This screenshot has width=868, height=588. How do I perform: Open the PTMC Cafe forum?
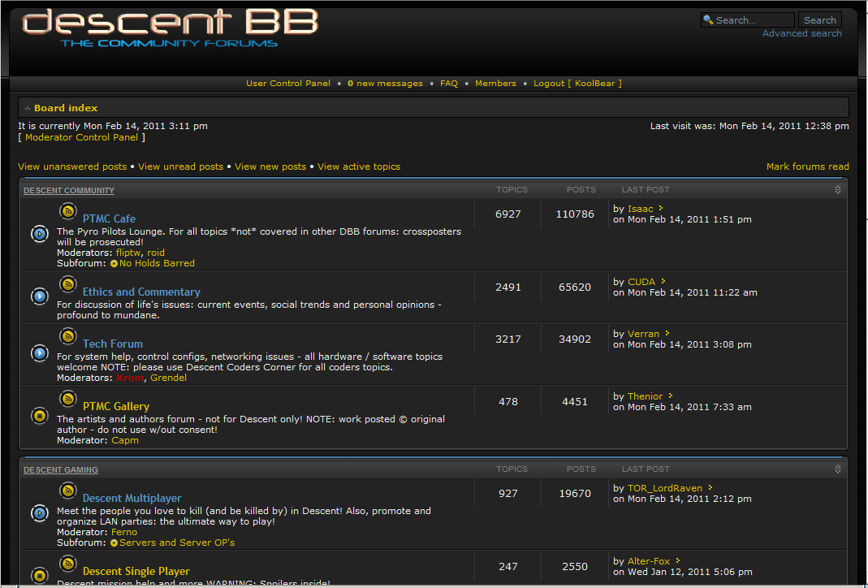tap(109, 218)
